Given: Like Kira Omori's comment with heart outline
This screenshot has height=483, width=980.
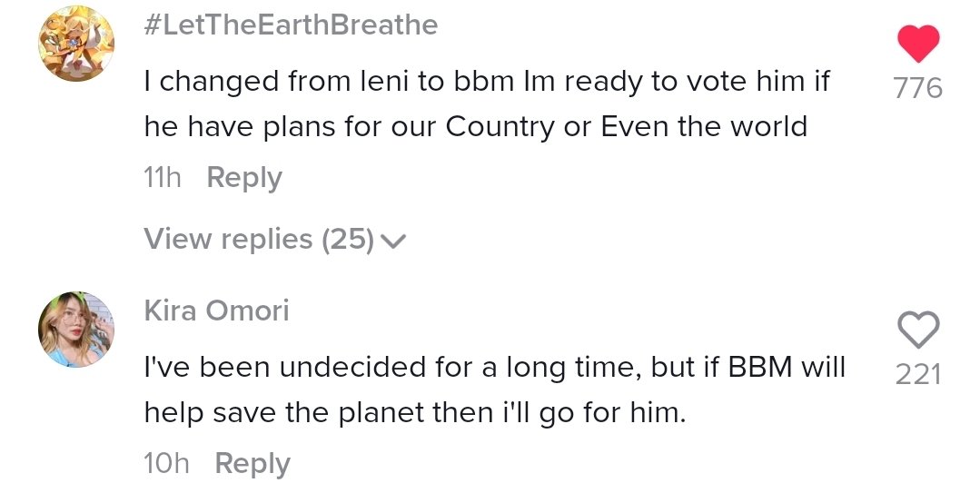Looking at the screenshot, I should (918, 330).
